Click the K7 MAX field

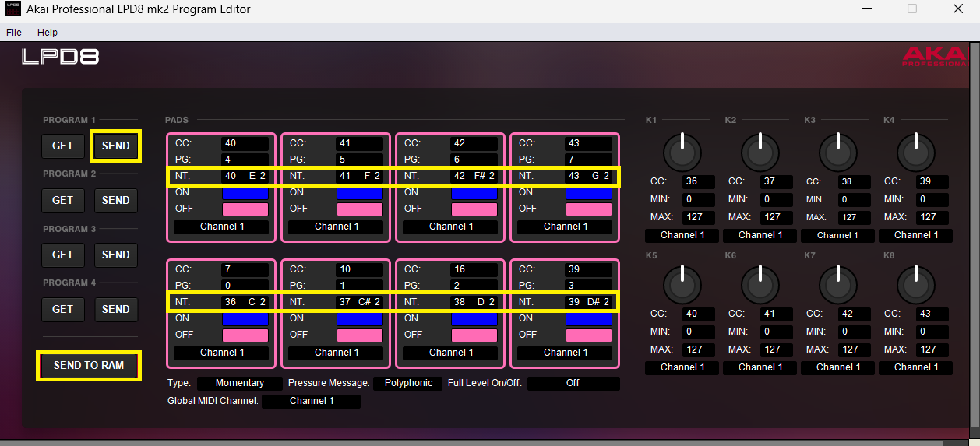click(x=855, y=349)
